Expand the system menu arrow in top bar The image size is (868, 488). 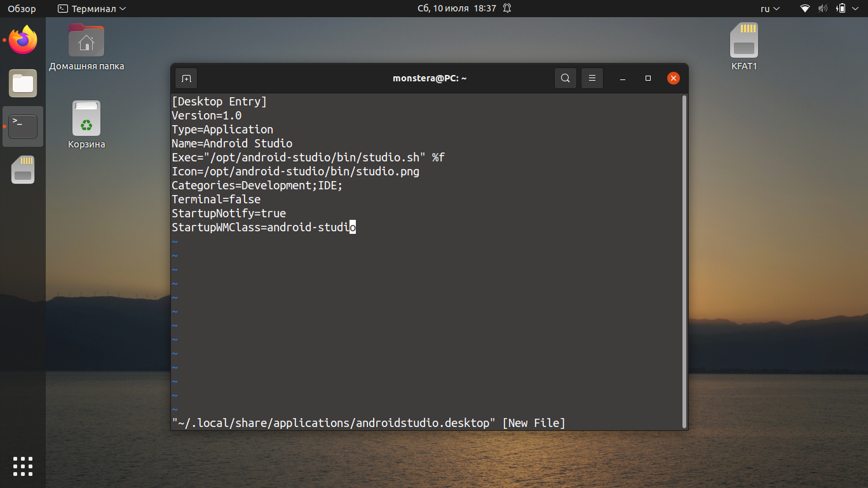857,8
